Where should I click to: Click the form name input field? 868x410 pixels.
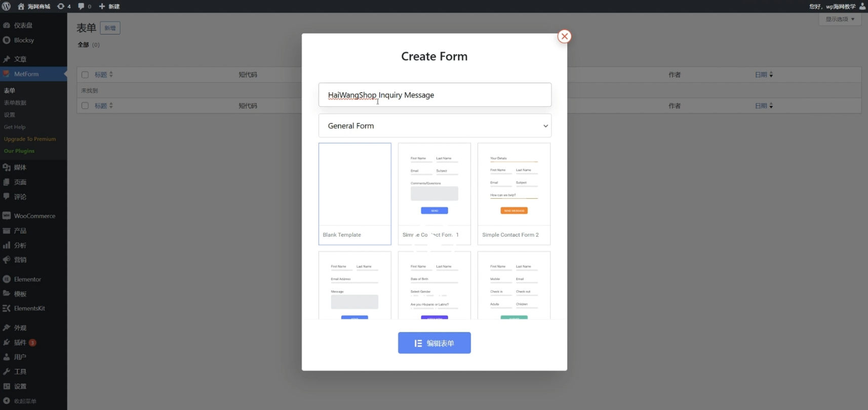pos(435,95)
